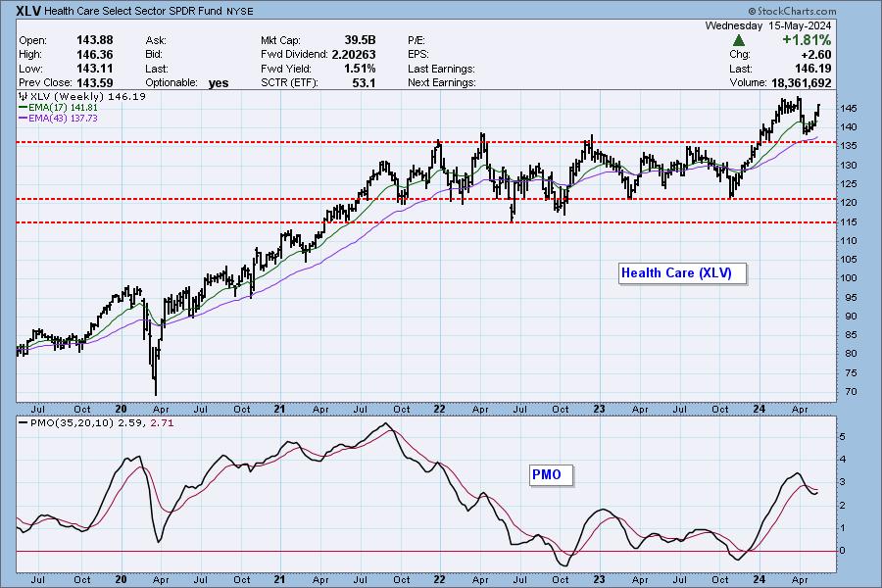
Task: Click the 0 label on the PMO axis
Action: [x=842, y=551]
